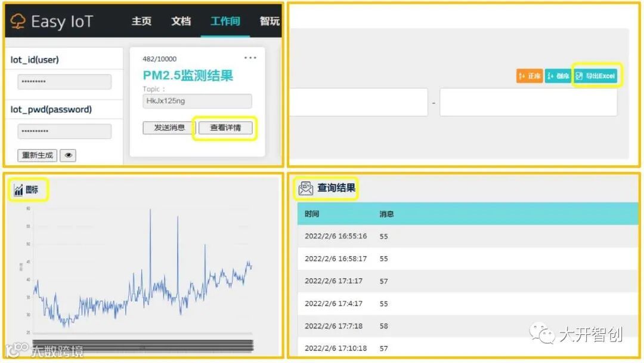Click the Iot_id(user) input field

(x=64, y=81)
